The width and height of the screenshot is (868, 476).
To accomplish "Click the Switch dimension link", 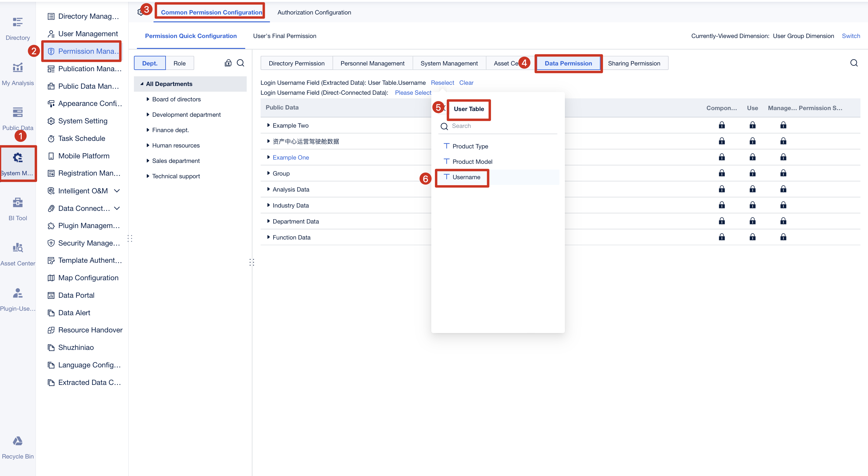I will 851,36.
